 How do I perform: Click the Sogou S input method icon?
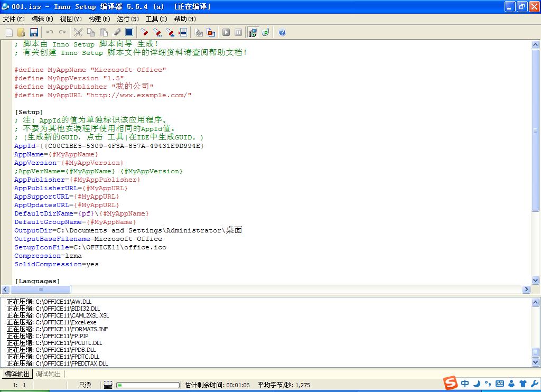(x=451, y=383)
